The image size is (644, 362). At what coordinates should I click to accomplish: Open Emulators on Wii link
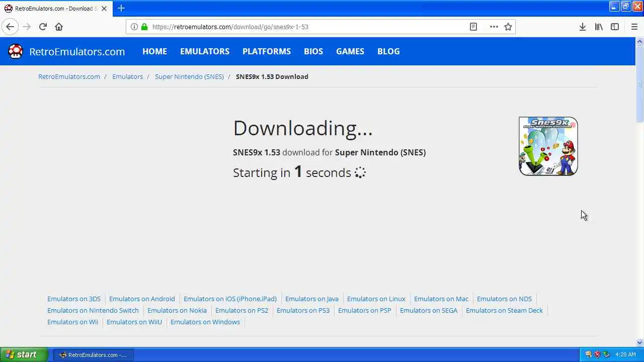pos(72,322)
